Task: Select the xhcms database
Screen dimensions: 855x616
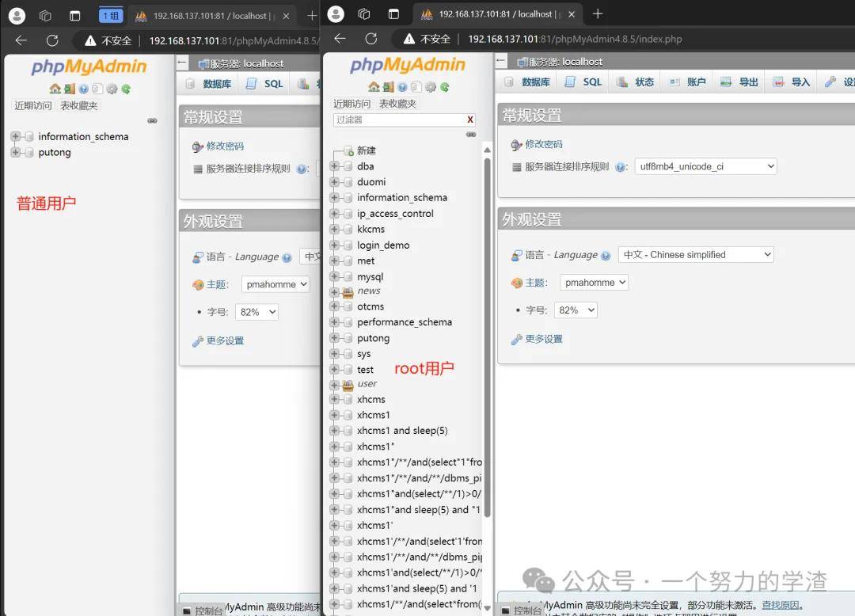Action: pos(370,399)
